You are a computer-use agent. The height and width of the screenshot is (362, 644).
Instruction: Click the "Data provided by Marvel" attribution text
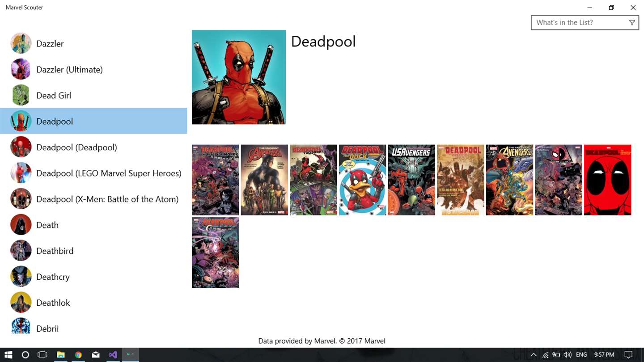click(322, 341)
